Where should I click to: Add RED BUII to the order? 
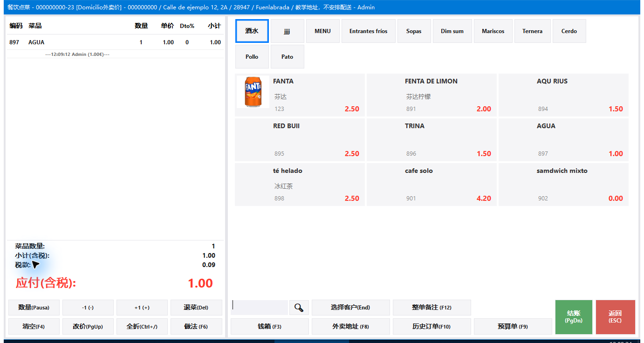point(300,140)
